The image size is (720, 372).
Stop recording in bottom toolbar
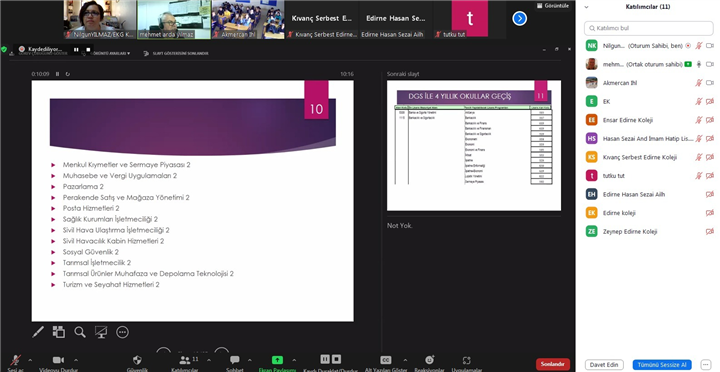click(336, 359)
